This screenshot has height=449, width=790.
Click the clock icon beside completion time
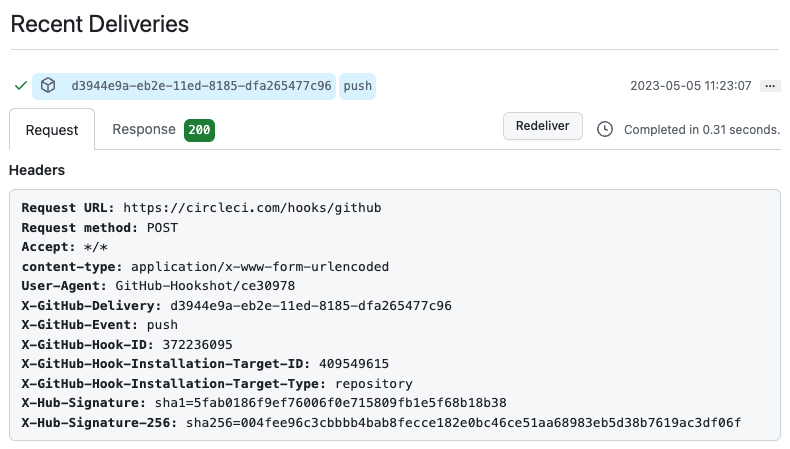point(605,130)
